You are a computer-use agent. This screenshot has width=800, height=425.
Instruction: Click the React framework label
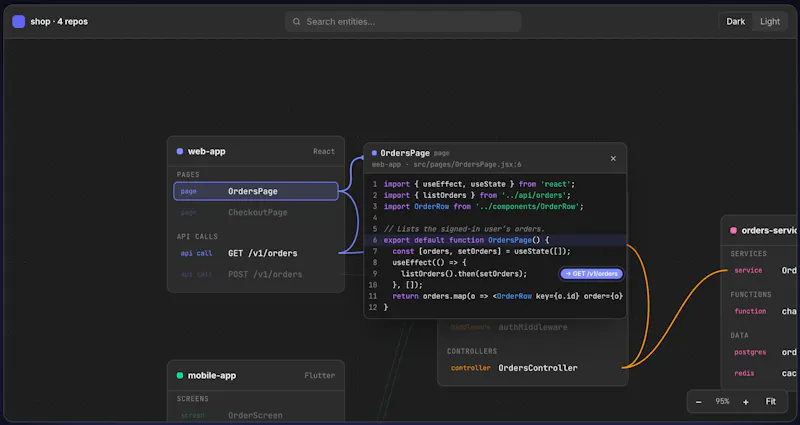[324, 152]
